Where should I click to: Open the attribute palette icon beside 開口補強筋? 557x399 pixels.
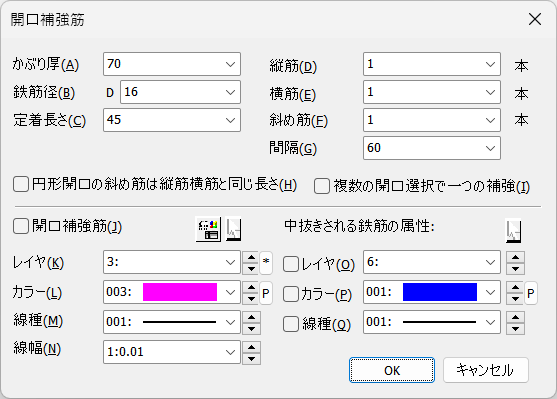(208, 230)
